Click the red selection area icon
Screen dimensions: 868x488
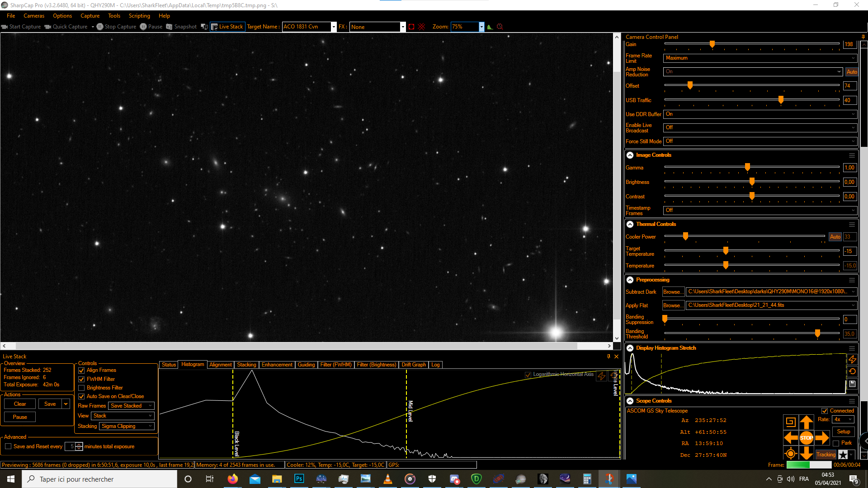pos(411,27)
